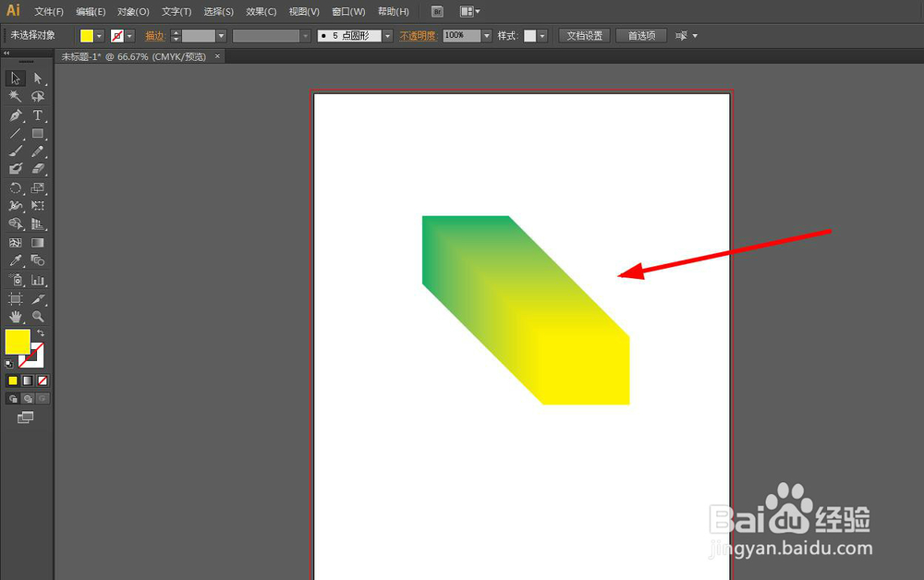This screenshot has width=924, height=580.
Task: Open the 描边 stroke panel link
Action: (x=154, y=36)
